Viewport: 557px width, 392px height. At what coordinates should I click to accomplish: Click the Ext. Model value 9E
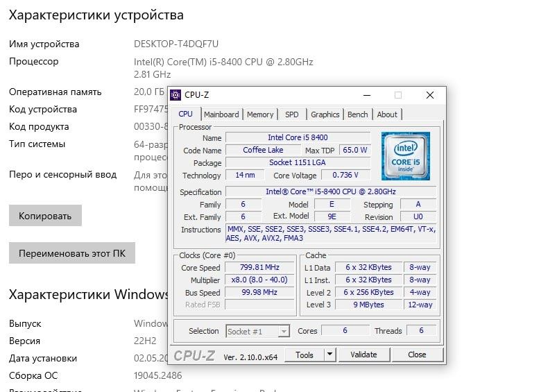(332, 216)
